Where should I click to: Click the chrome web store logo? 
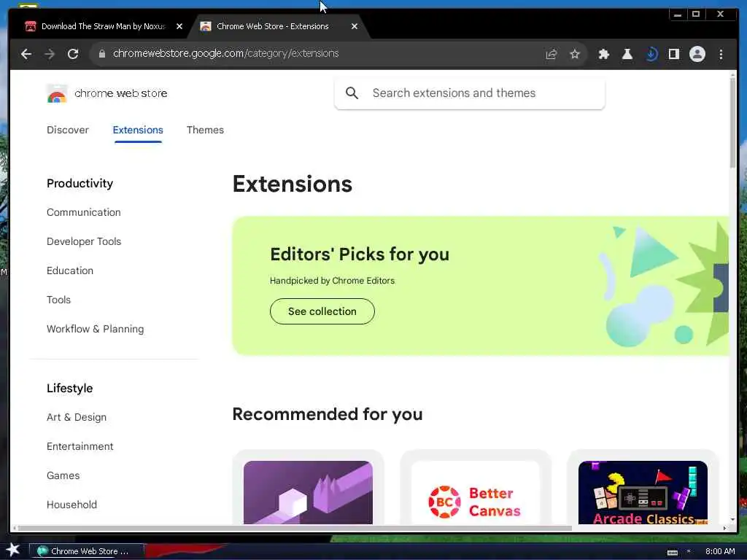(x=107, y=93)
